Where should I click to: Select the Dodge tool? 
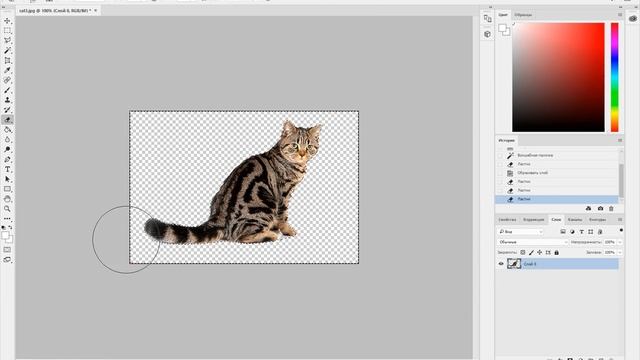(7, 149)
